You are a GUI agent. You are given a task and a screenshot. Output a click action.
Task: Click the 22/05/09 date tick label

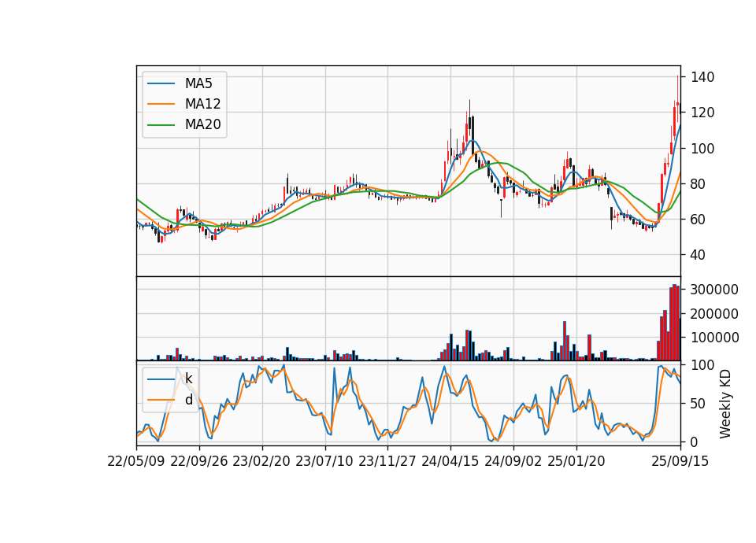tap(136, 462)
